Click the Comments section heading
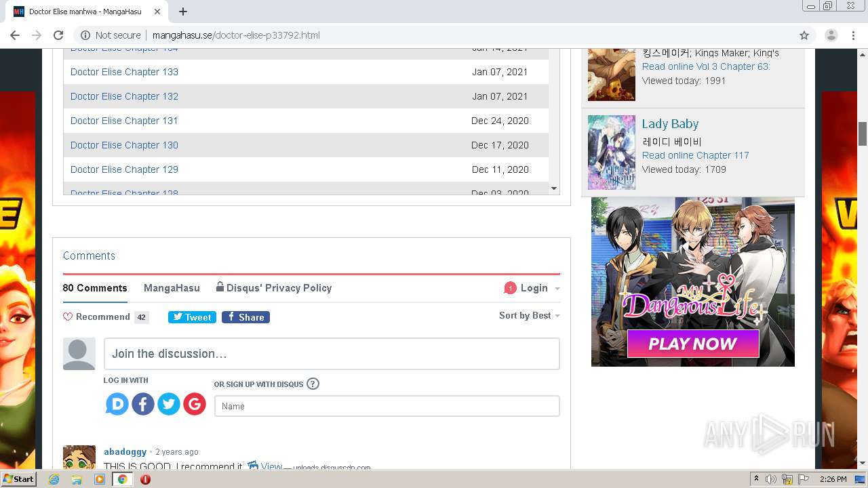Screen dimensions: 868x488 (89, 256)
